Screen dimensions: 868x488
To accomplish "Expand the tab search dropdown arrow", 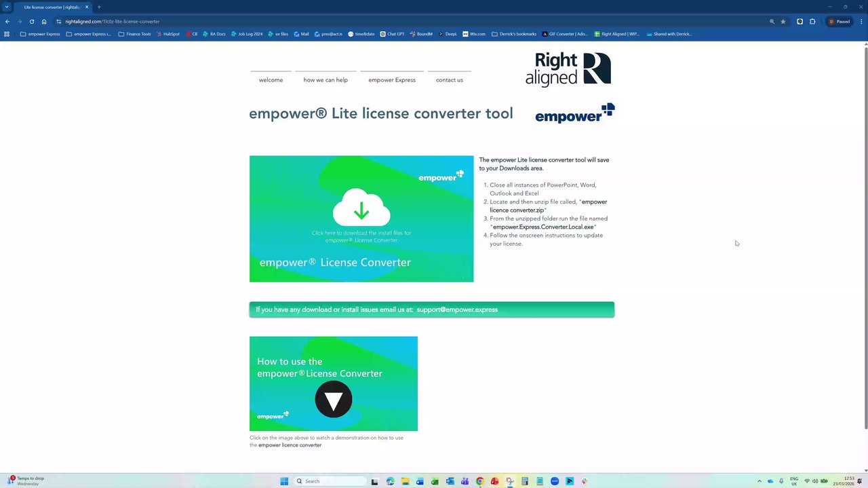I will click(7, 7).
